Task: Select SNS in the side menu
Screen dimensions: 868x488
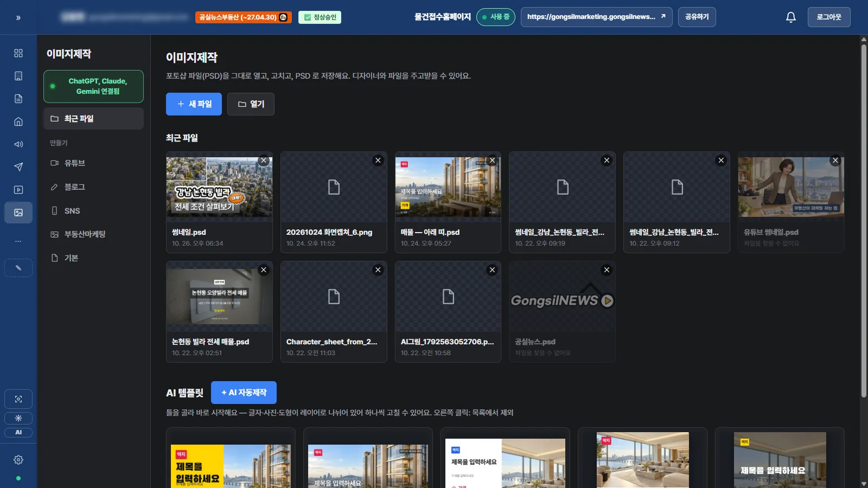Action: point(93,210)
